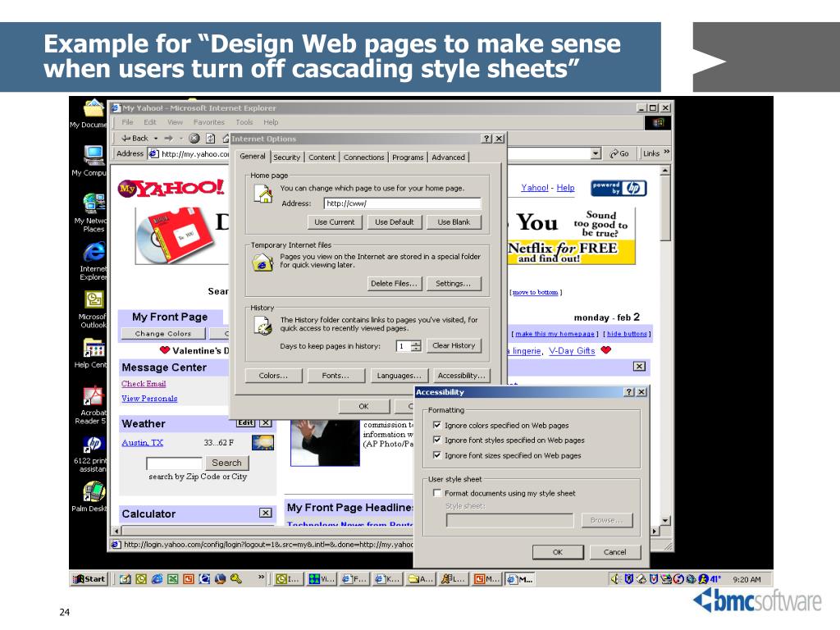Click the volume speaker tray icon
The width and height of the screenshot is (840, 630).
[x=616, y=579]
